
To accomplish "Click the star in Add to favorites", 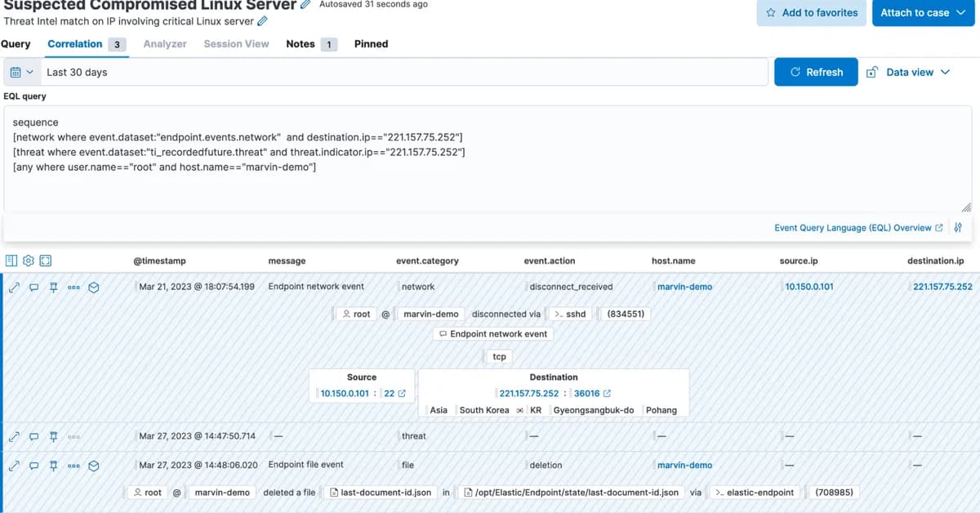I will [771, 13].
